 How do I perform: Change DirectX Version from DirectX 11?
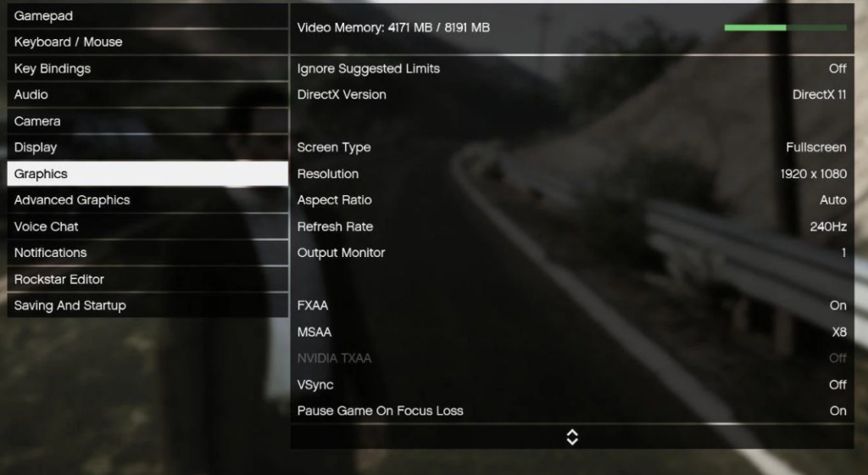820,95
